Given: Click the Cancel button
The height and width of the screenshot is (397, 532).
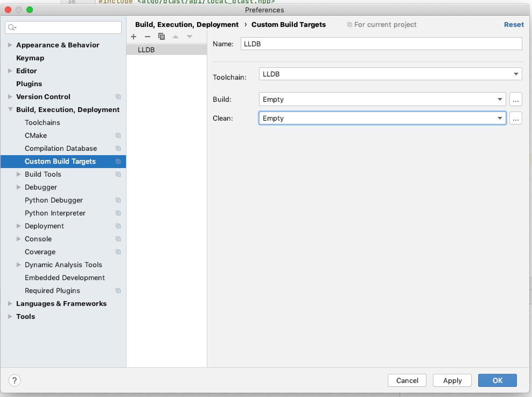Looking at the screenshot, I should click(407, 380).
